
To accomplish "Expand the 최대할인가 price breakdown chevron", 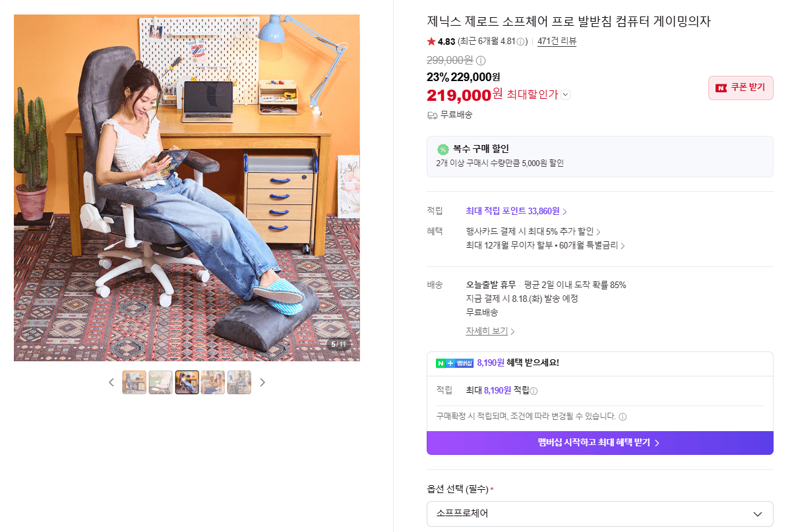I will 566,95.
